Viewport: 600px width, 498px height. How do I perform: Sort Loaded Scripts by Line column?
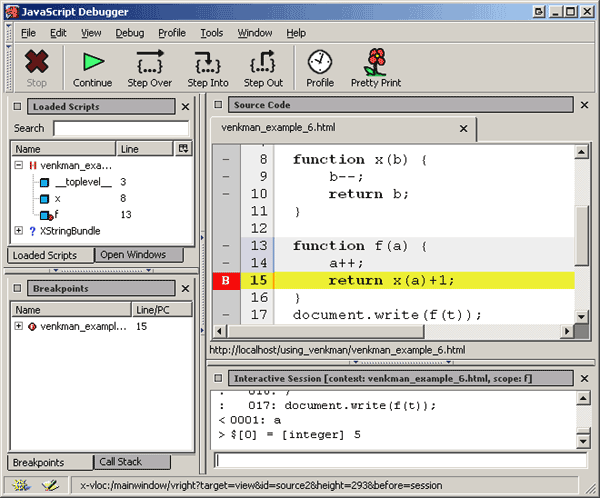tap(145, 149)
